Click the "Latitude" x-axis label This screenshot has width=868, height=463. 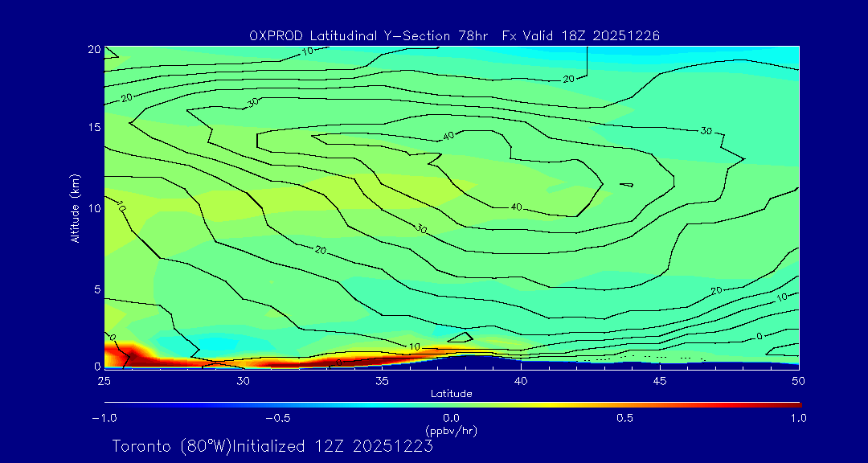[x=452, y=394]
